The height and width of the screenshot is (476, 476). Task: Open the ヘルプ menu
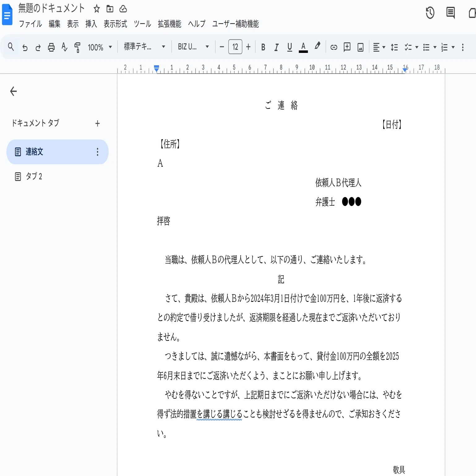pos(197,24)
